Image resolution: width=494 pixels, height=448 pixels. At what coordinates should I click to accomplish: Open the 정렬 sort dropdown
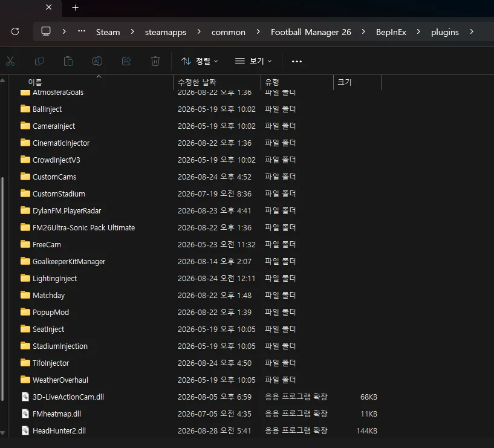click(200, 61)
